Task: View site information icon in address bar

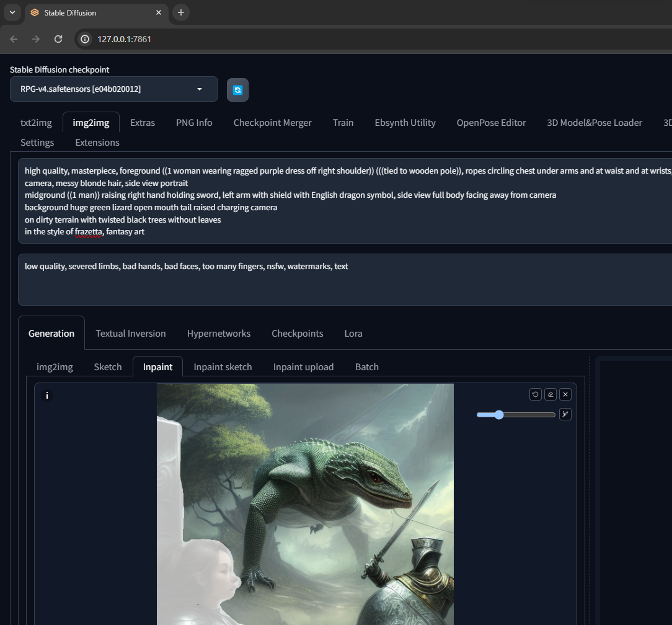Action: point(86,39)
